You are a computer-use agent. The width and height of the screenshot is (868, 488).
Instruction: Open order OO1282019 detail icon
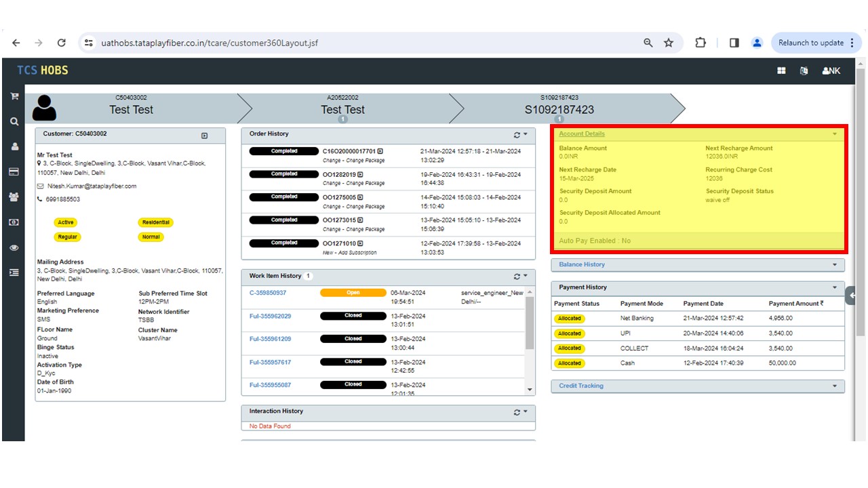[360, 174]
